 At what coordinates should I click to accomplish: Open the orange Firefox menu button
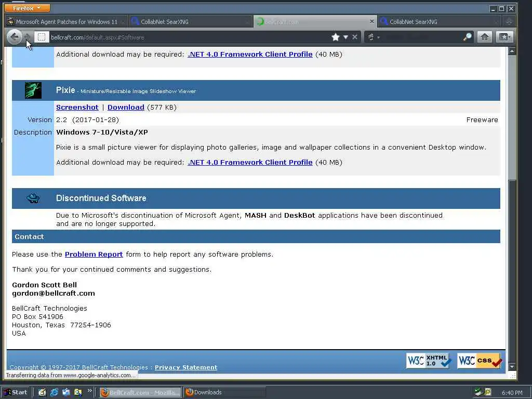point(27,8)
